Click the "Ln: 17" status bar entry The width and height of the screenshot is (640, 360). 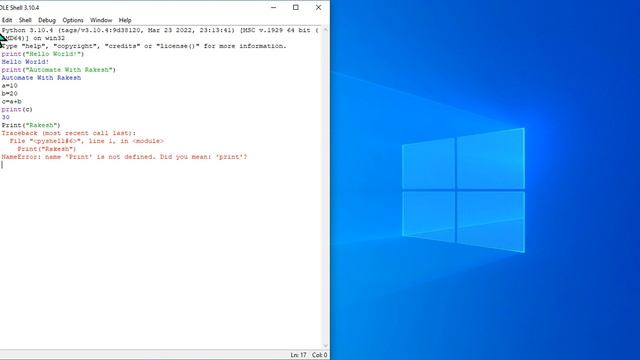[298, 355]
